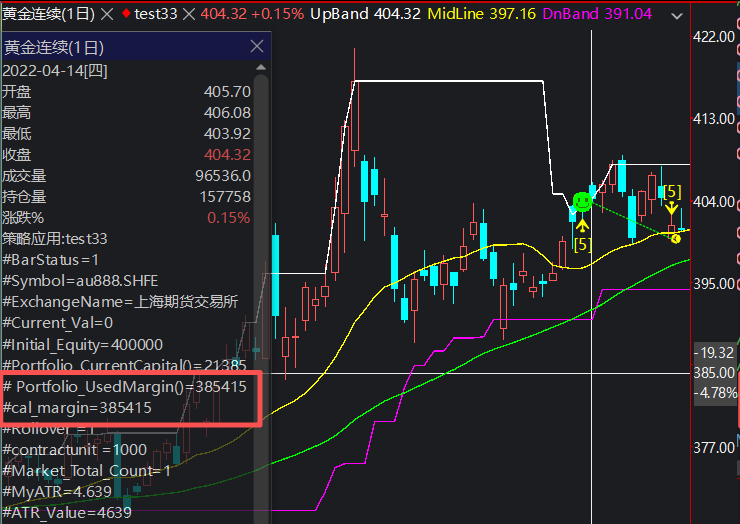
Task: Click the small yellow circle marker on MidLine
Action: [x=677, y=237]
